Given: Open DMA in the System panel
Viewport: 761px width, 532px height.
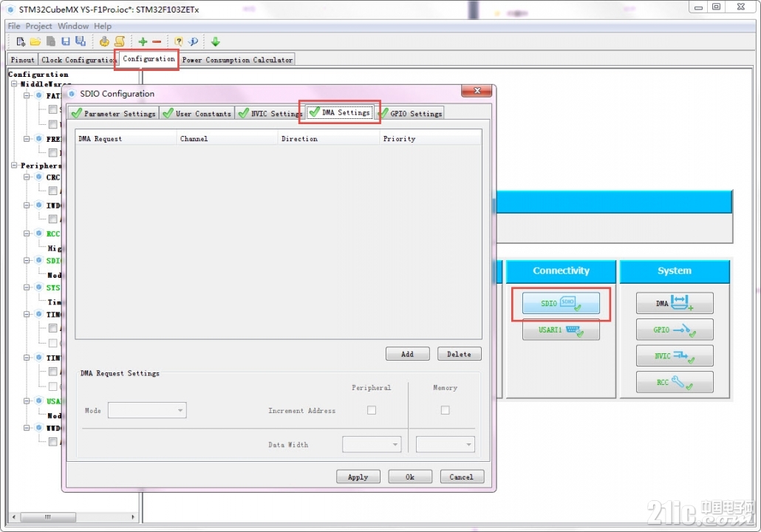Looking at the screenshot, I should 675,304.
